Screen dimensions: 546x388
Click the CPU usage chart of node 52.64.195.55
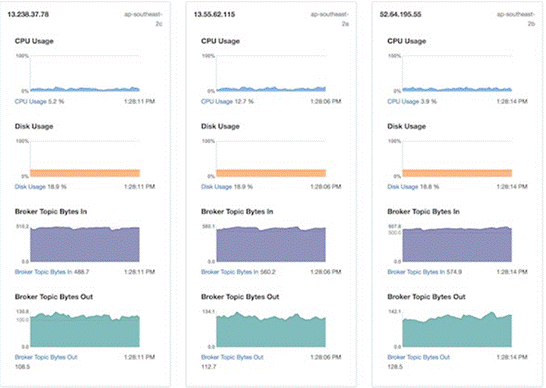point(458,74)
